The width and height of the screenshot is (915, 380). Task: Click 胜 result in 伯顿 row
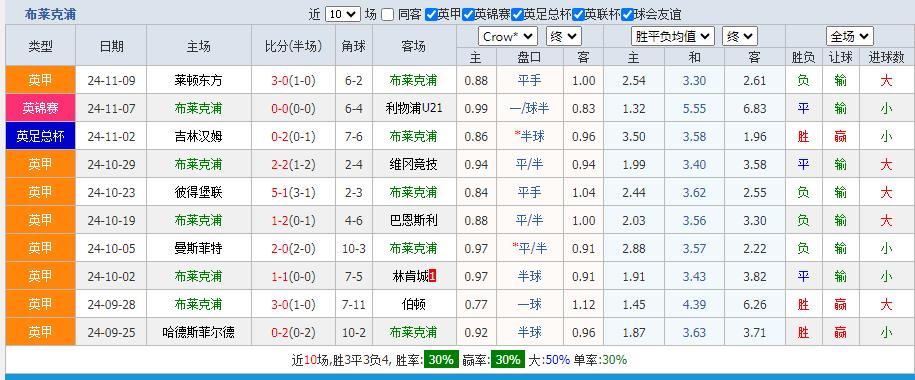click(x=803, y=304)
